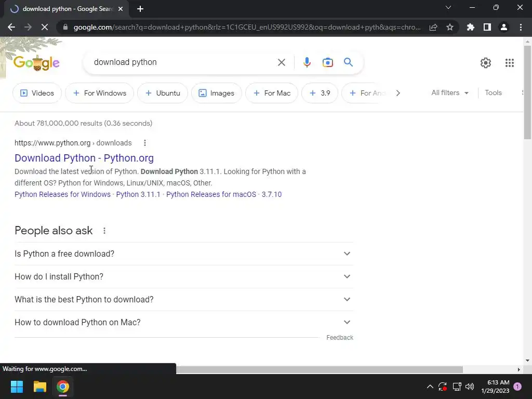The image size is (532, 399).
Task: Click scrollbar down arrow
Action: [527, 361]
